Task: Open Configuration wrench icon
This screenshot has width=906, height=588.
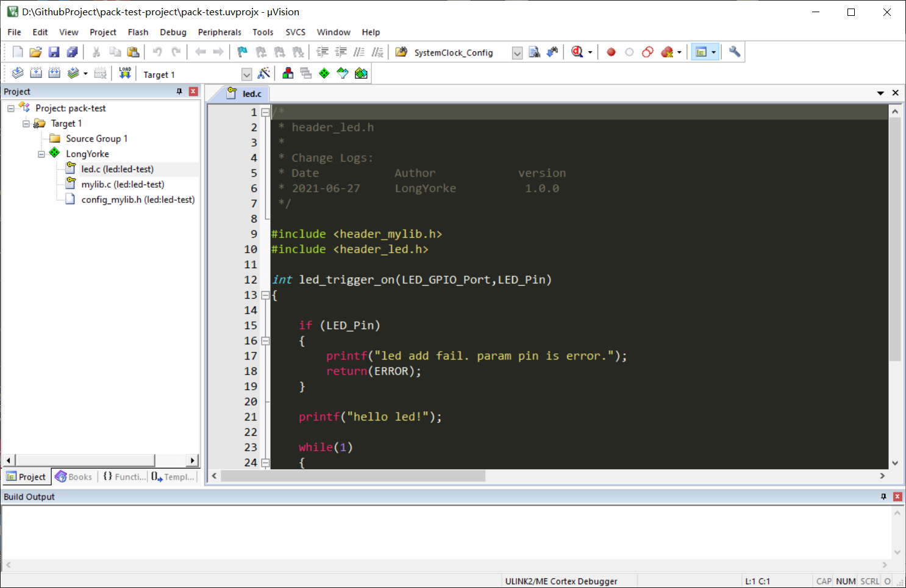Action: [735, 52]
